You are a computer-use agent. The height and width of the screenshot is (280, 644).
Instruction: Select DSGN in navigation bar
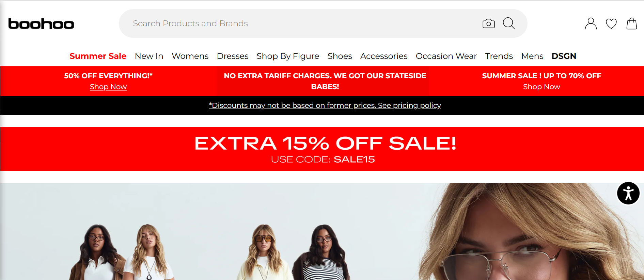(564, 56)
